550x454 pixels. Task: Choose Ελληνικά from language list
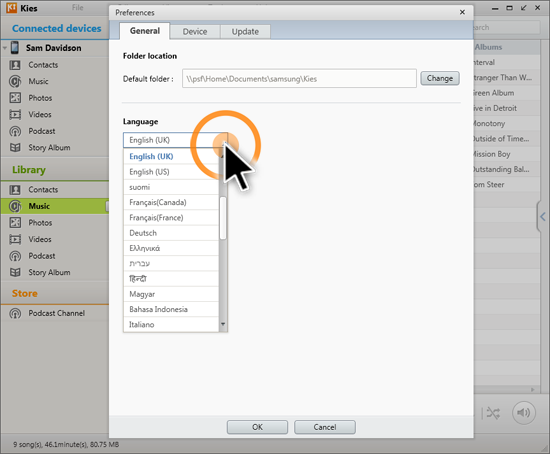coord(171,248)
